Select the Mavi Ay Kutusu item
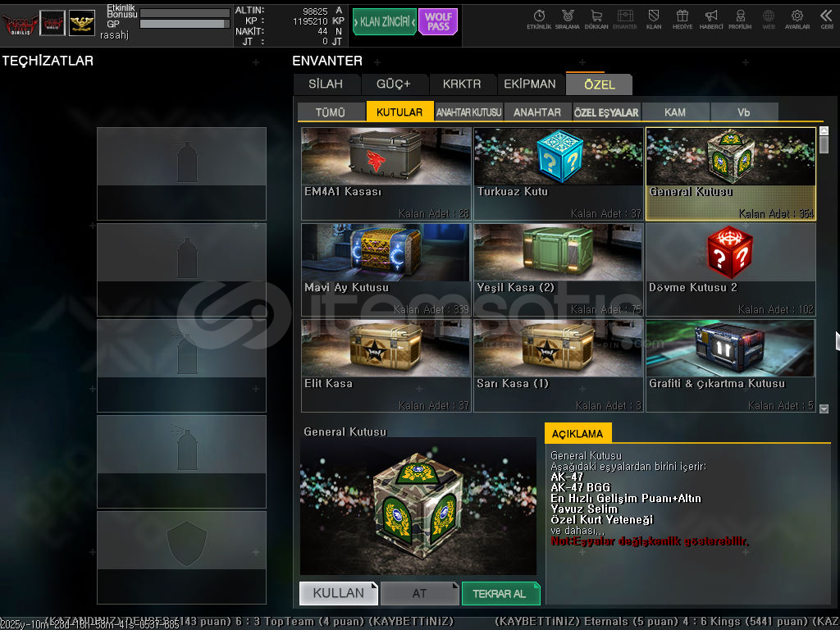840x630 pixels. [386, 269]
